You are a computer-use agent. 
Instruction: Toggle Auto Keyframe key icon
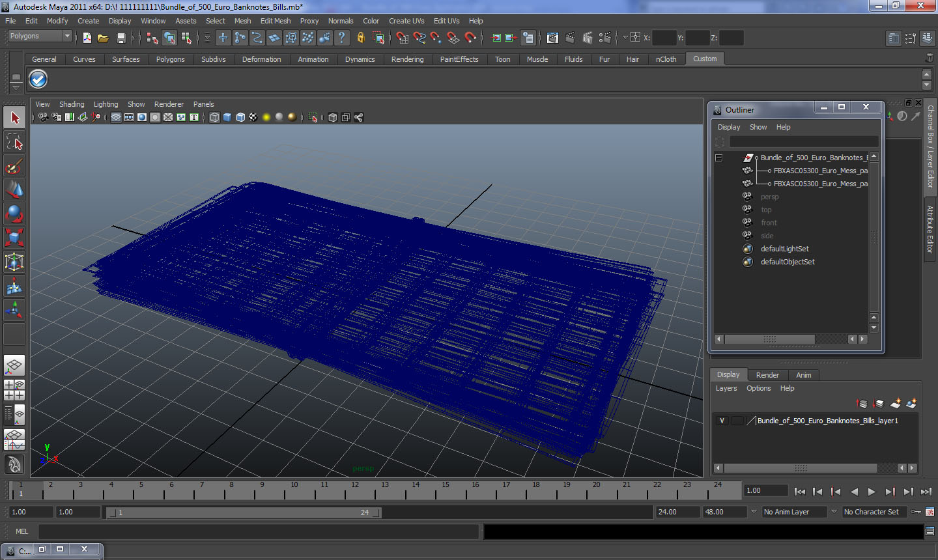[917, 512]
